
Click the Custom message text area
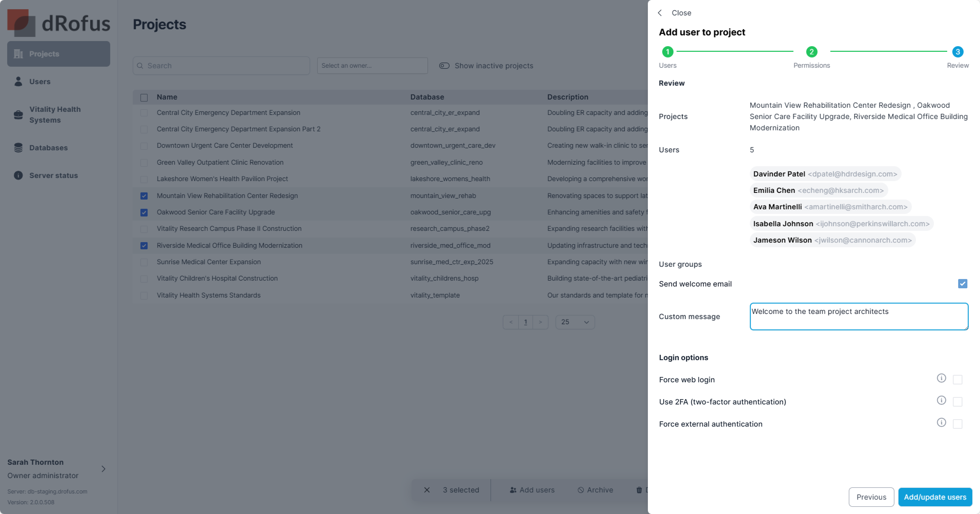pyautogui.click(x=859, y=317)
